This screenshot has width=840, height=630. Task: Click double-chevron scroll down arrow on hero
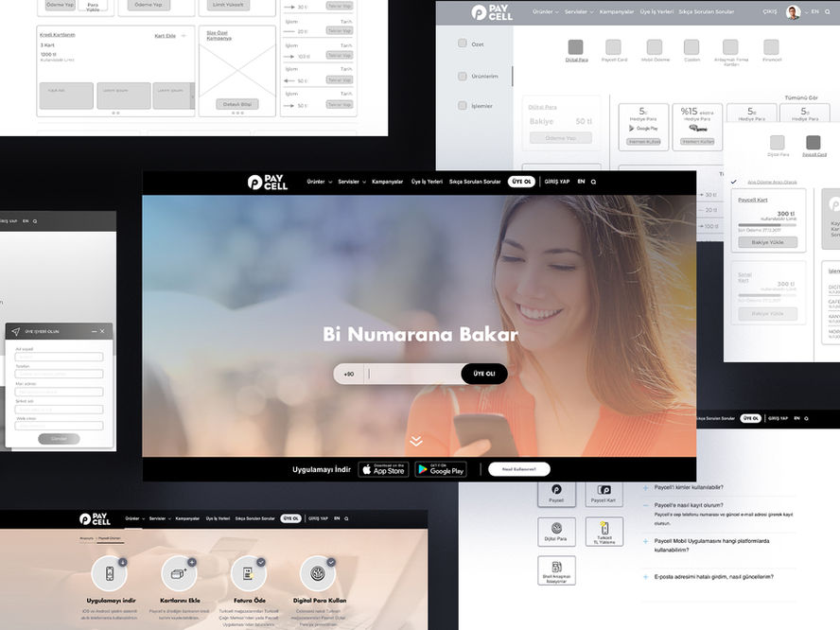pyautogui.click(x=416, y=441)
